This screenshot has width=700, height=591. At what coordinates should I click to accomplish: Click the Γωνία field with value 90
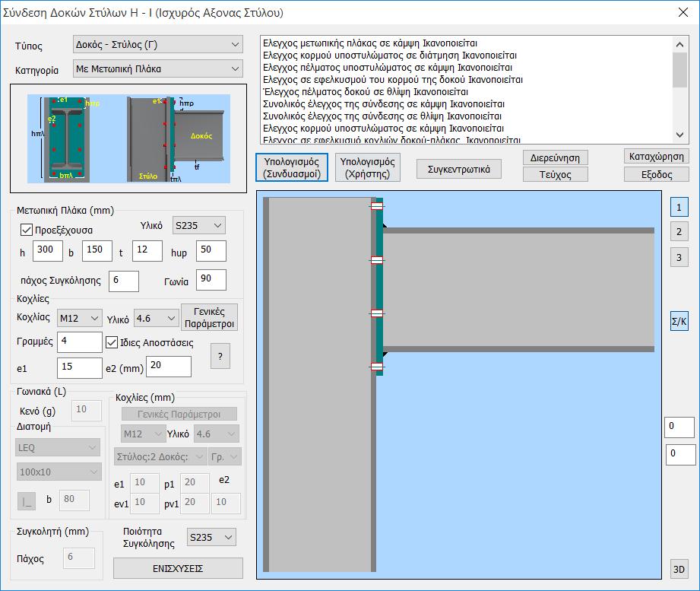[211, 280]
